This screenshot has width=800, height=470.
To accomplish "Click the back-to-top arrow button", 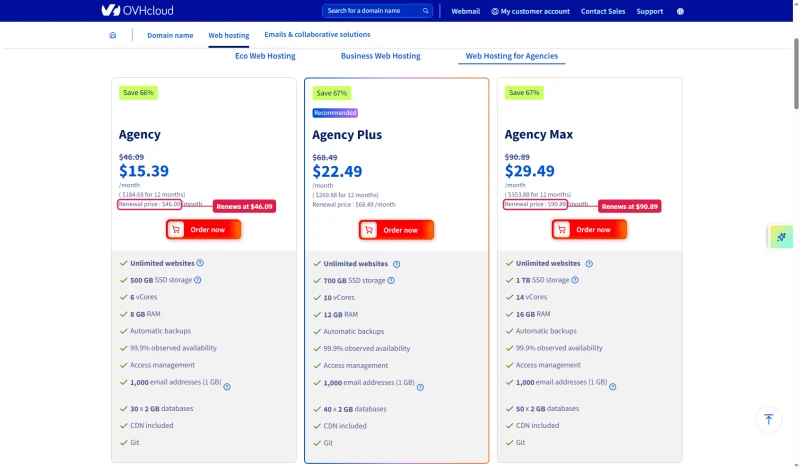I will coord(768,419).
